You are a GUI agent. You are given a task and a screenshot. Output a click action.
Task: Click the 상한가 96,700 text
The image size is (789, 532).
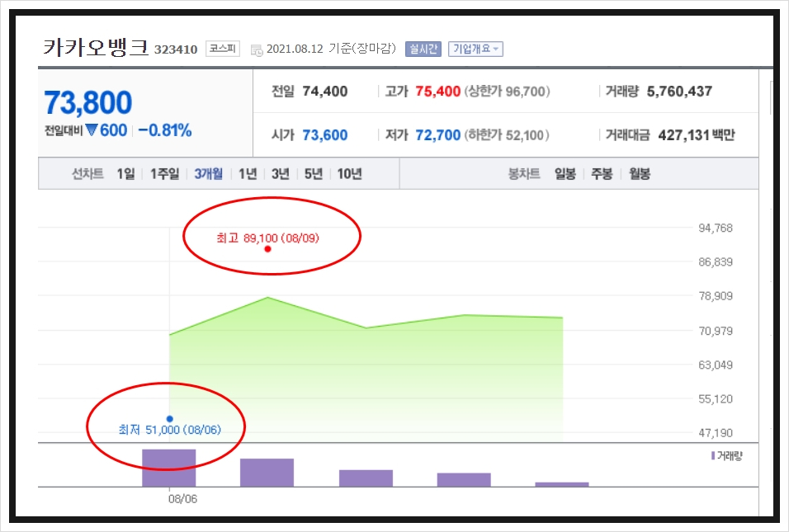pyautogui.click(x=507, y=92)
